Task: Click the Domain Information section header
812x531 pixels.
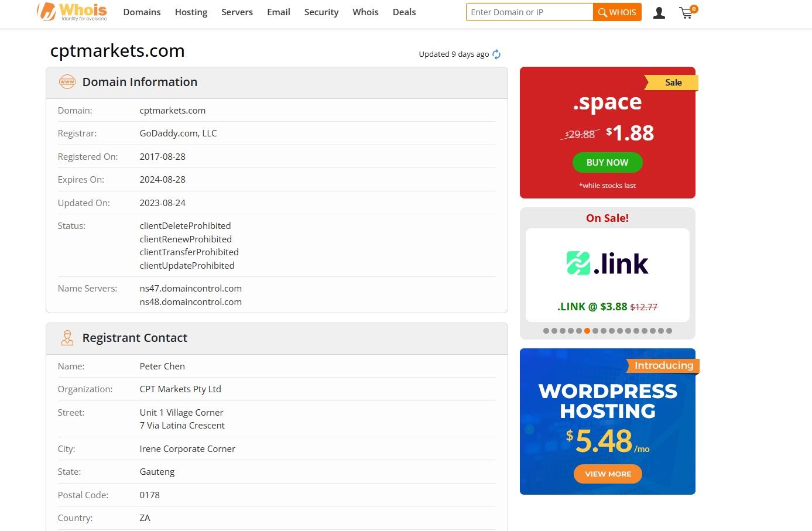Action: pyautogui.click(x=276, y=83)
